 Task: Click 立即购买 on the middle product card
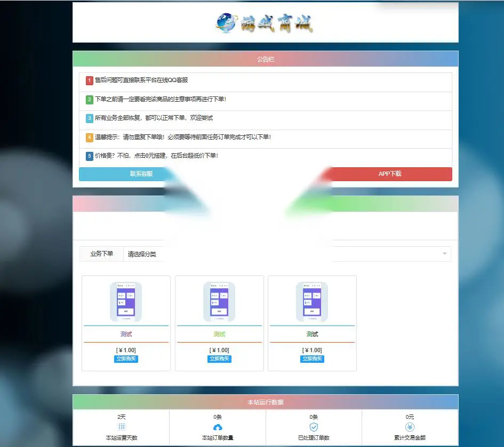coord(219,359)
